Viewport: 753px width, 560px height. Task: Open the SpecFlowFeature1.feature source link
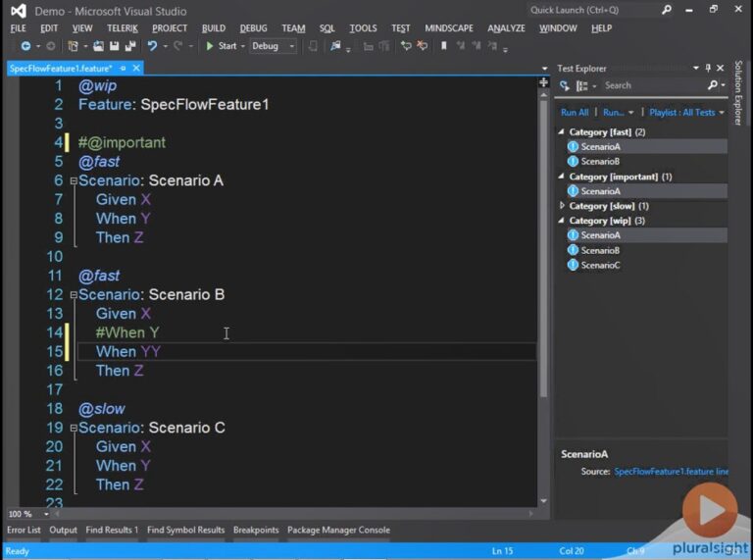click(x=671, y=472)
